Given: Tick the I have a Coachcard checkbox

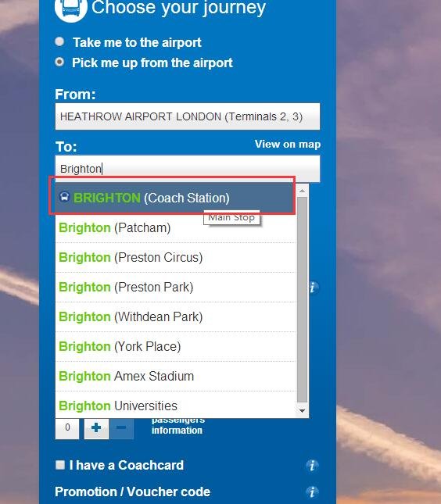Looking at the screenshot, I should [x=60, y=465].
